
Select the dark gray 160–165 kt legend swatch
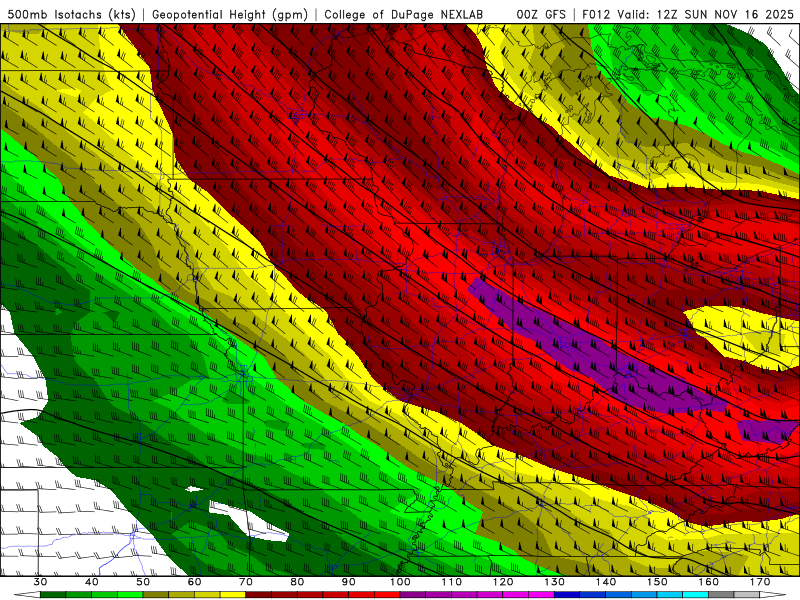721,595
